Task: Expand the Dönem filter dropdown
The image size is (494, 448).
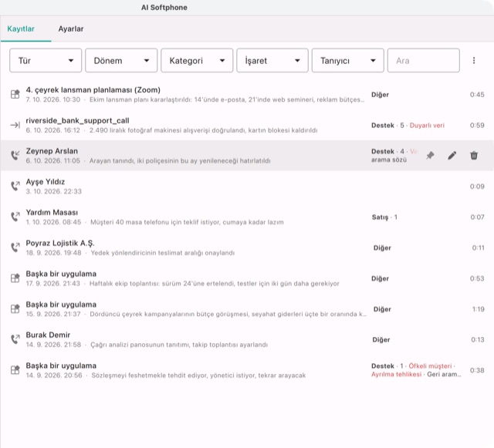Action: tap(121, 60)
